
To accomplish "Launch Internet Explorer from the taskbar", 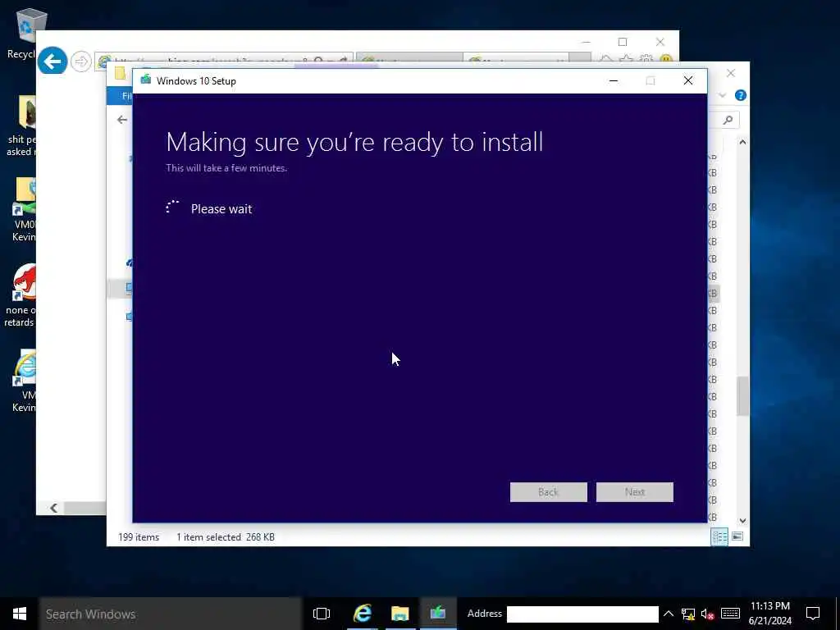I will click(363, 614).
